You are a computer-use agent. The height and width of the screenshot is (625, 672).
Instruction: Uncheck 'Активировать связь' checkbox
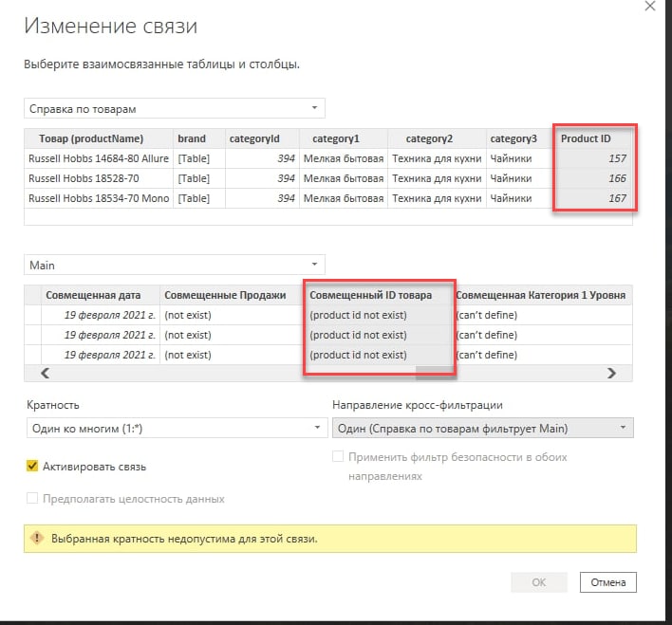[32, 466]
